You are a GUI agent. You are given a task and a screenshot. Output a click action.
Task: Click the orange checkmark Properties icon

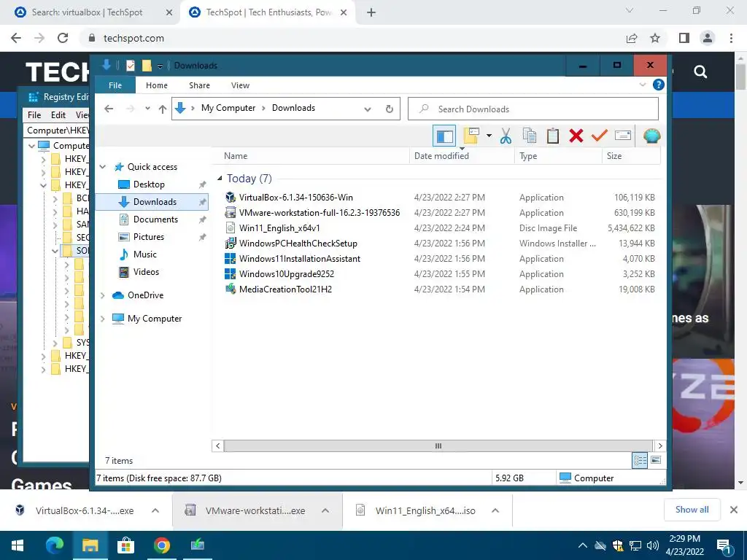[x=600, y=136]
